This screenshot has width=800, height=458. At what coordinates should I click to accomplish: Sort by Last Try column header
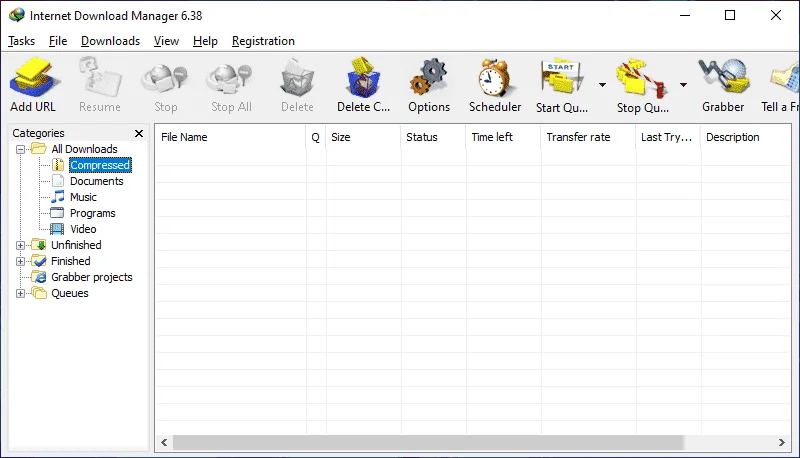(x=668, y=137)
